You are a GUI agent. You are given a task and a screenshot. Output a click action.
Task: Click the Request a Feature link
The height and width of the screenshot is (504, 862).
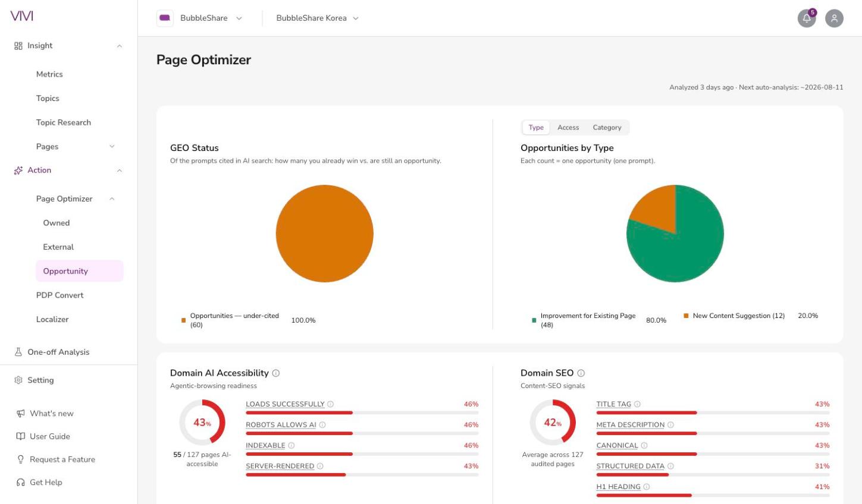tap(62, 459)
